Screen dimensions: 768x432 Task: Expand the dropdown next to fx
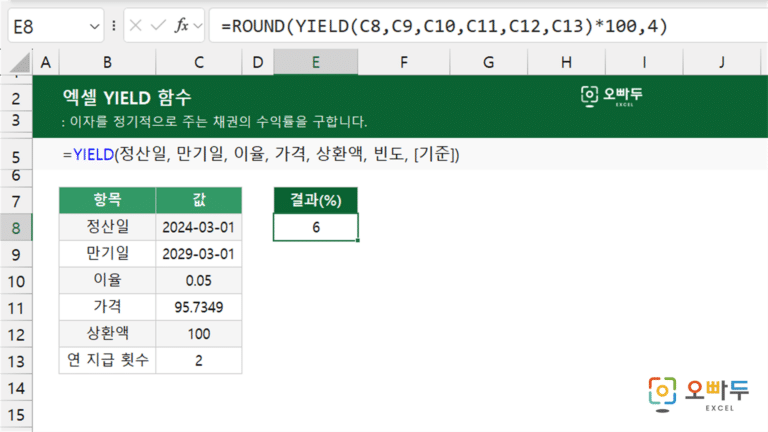tap(198, 26)
